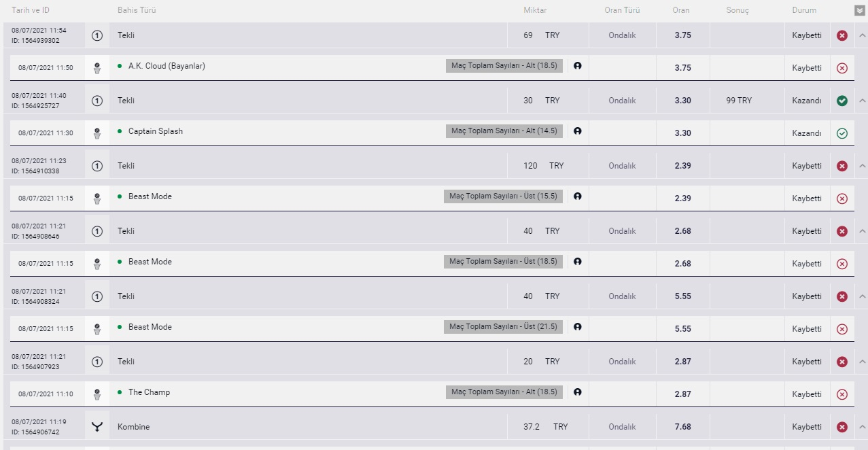Select The Champ event name
Screen dimensions: 868x450
tap(149, 392)
